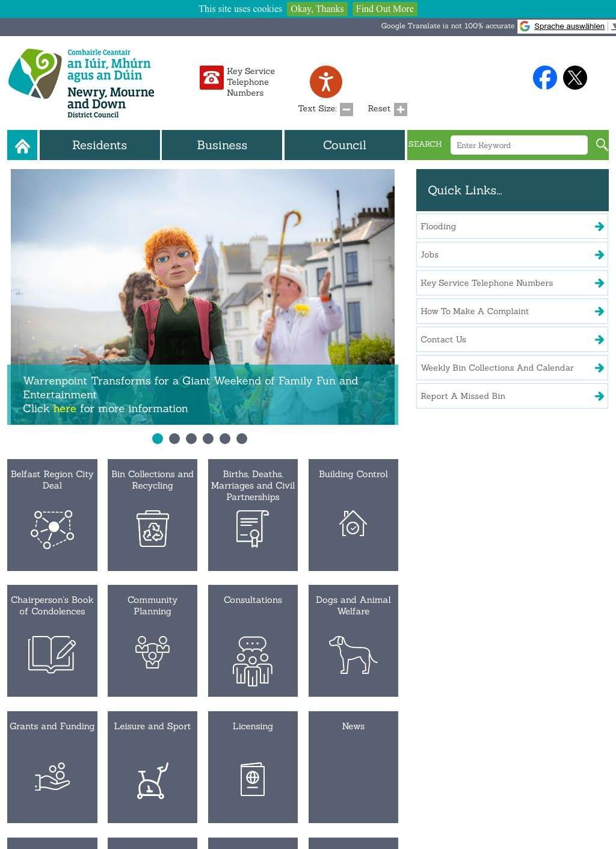This screenshot has width=616, height=849.
Task: Open the Leisure and Sport tile
Action: click(152, 767)
